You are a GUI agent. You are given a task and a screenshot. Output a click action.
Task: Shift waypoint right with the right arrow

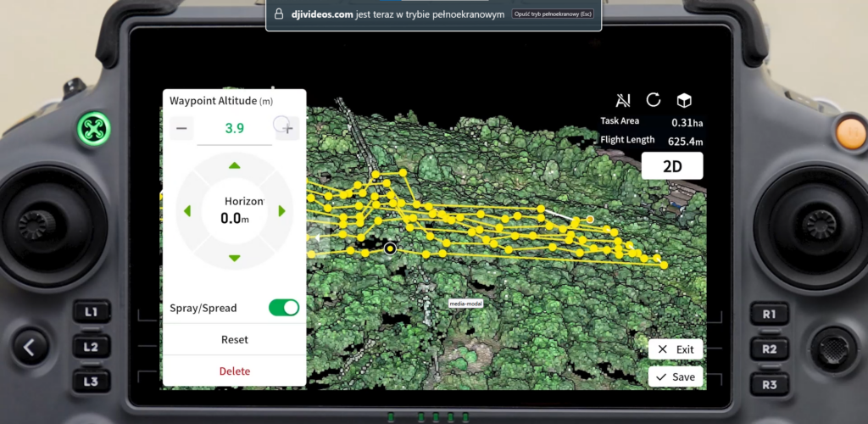click(282, 211)
